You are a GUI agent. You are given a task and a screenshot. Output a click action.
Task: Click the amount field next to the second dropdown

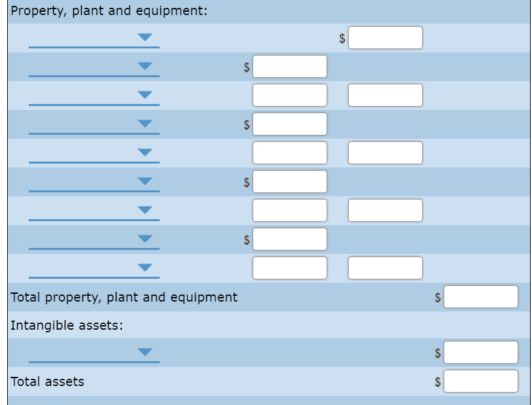[290, 67]
